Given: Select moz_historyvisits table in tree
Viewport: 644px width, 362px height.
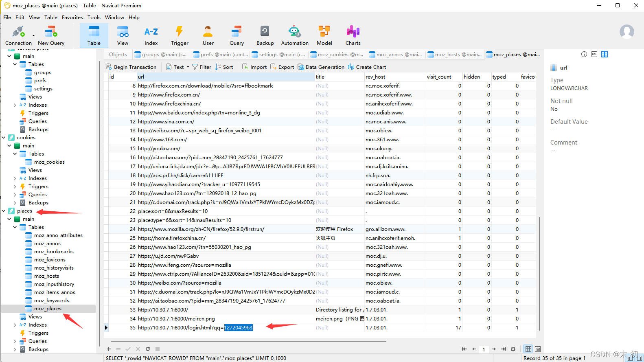Looking at the screenshot, I should (x=54, y=268).
